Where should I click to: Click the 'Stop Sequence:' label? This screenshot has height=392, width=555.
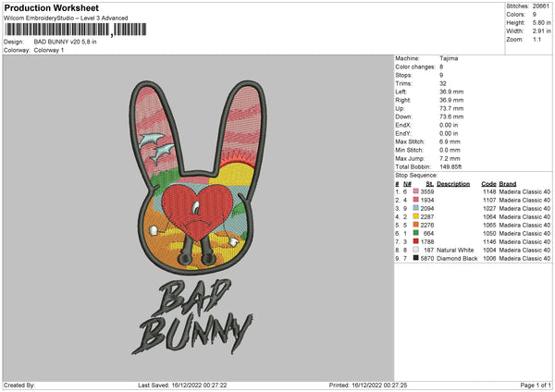[x=416, y=176]
